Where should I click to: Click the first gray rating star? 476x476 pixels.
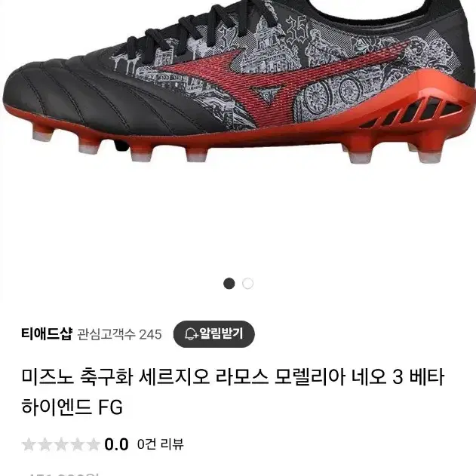tap(29, 444)
